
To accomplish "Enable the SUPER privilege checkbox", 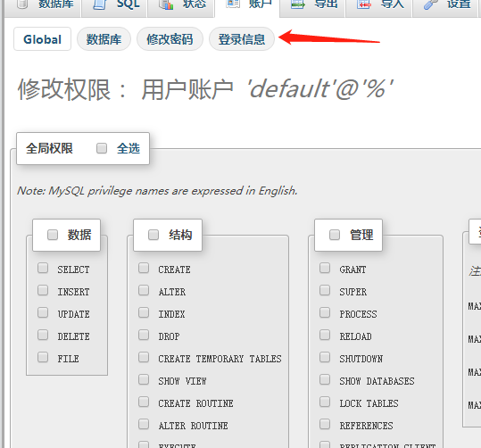I will click(325, 290).
